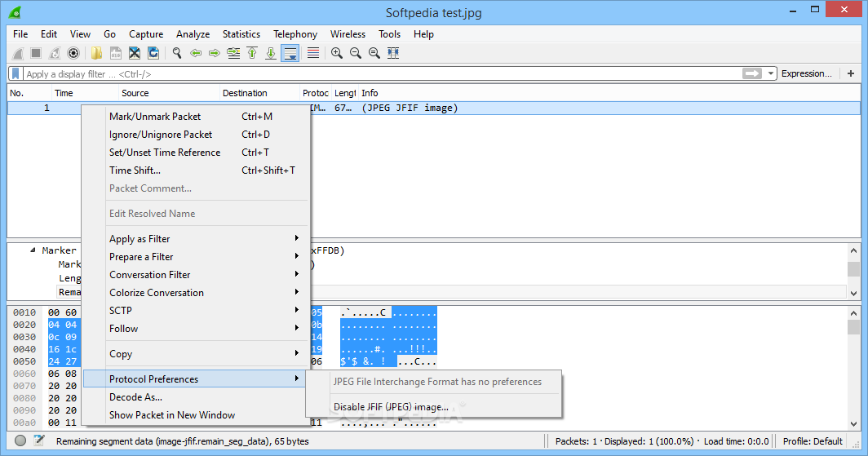This screenshot has height=456, width=868.
Task: Select Mark/Unmark Packet
Action: 195,116
